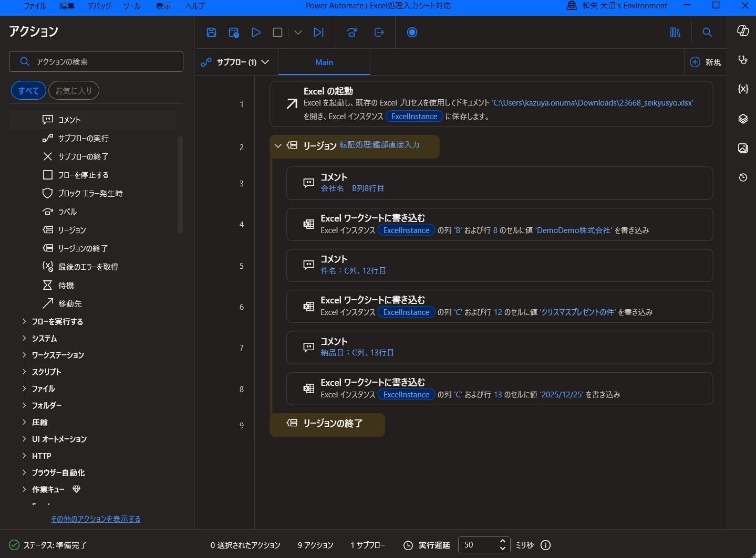Expand the システム action group
756x558 pixels.
pyautogui.click(x=24, y=338)
